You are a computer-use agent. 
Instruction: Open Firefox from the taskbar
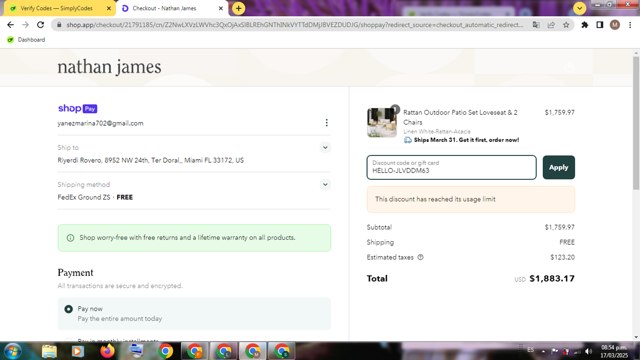[107, 351]
